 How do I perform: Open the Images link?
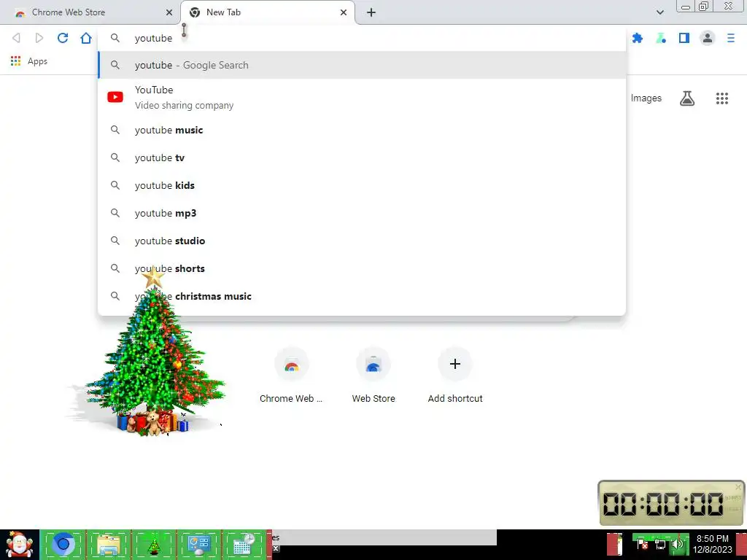[x=646, y=98]
